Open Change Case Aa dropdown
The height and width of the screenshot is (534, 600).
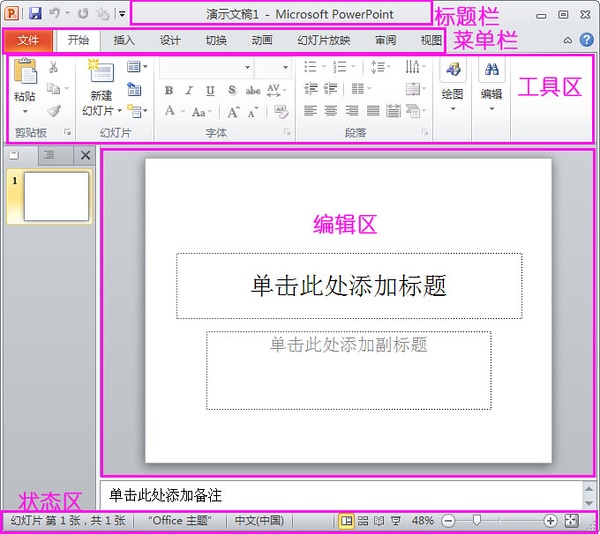[x=201, y=112]
